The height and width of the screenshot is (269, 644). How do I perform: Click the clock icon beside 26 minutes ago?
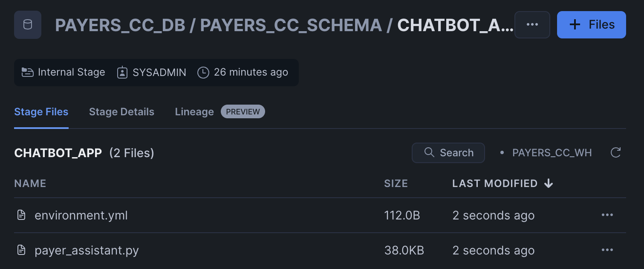tap(203, 73)
